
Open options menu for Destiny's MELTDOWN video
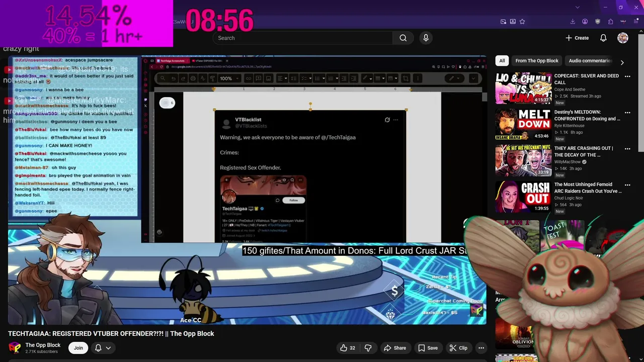coord(627,113)
